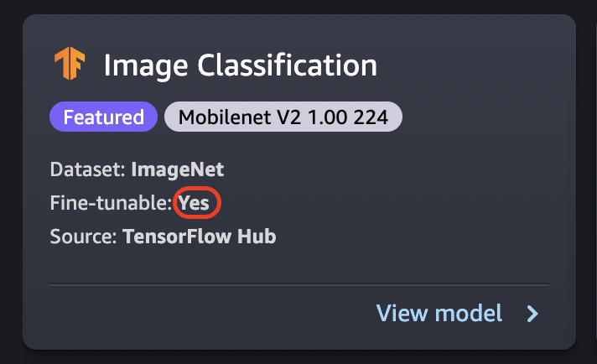Image resolution: width=597 pixels, height=364 pixels.
Task: Click the Image Classification card title
Action: 240,65
